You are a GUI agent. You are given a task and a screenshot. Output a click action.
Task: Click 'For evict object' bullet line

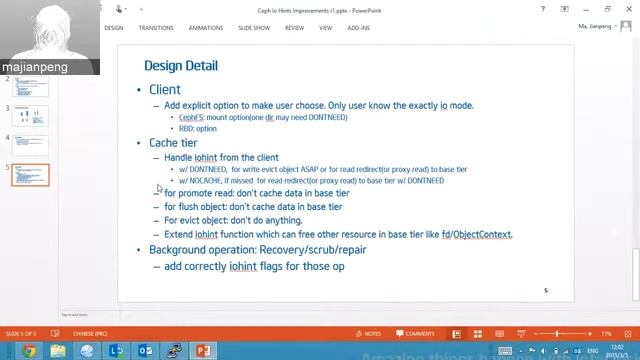[233, 220]
